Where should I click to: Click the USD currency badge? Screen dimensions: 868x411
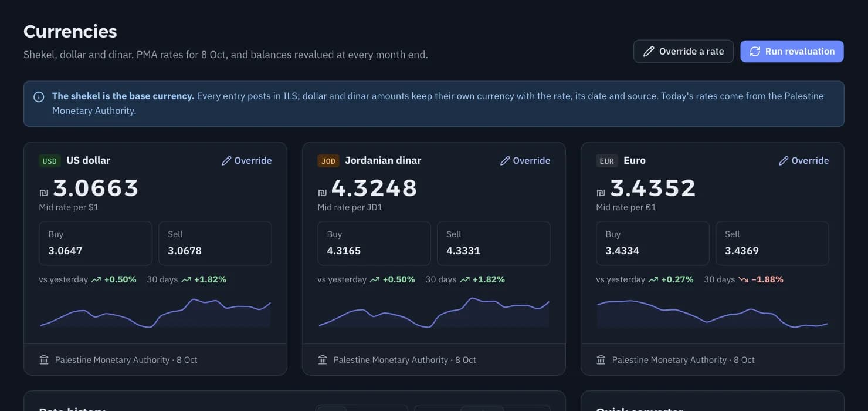[50, 161]
